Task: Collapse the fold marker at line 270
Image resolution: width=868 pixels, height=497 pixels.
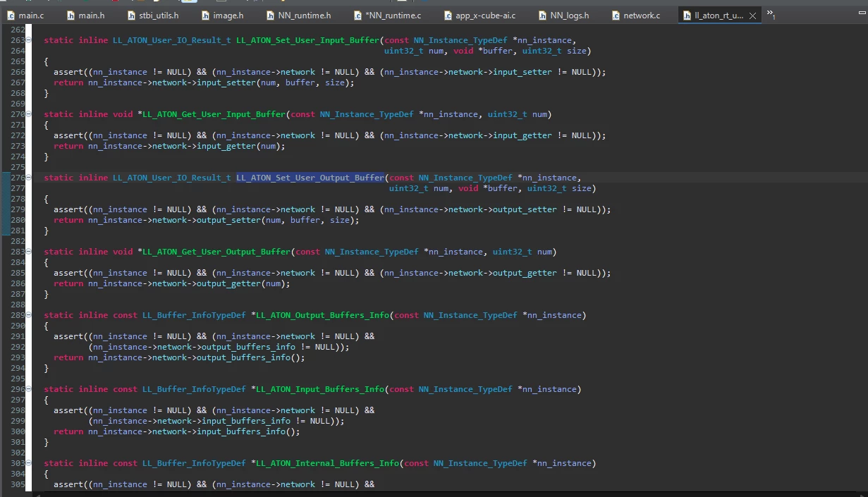Action: pyautogui.click(x=29, y=114)
